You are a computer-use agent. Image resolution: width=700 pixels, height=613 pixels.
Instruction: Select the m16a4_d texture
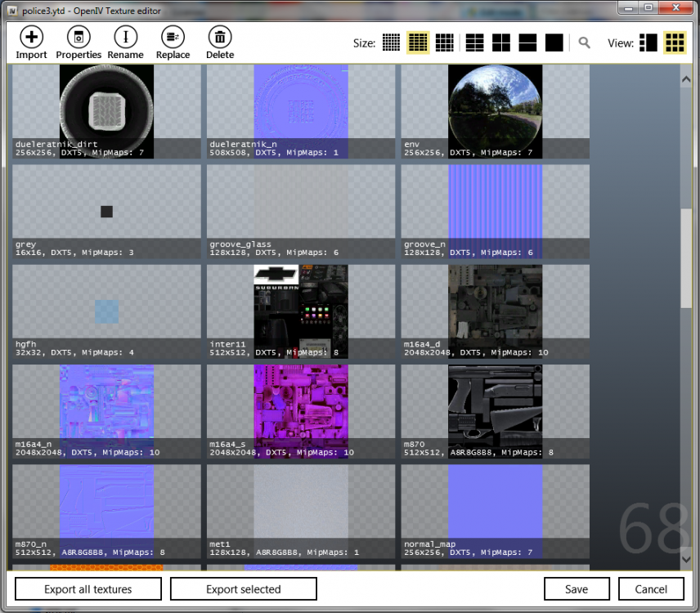tap(495, 311)
